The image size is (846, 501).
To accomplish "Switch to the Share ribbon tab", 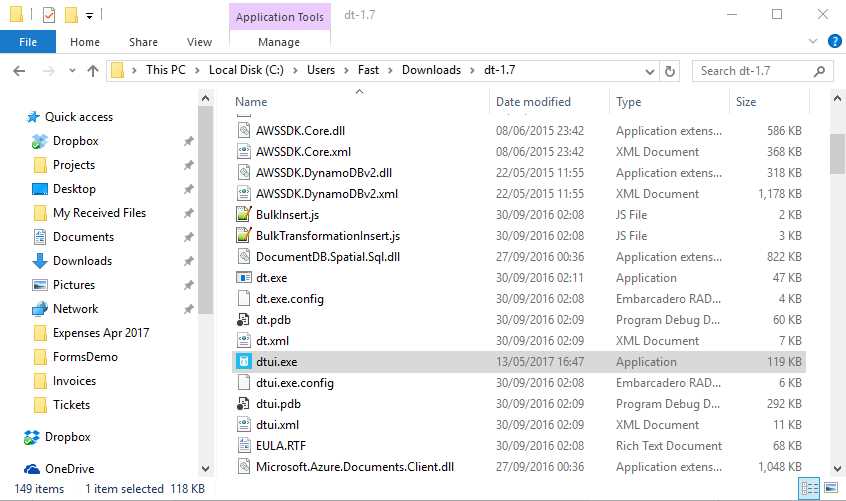I will (x=143, y=42).
